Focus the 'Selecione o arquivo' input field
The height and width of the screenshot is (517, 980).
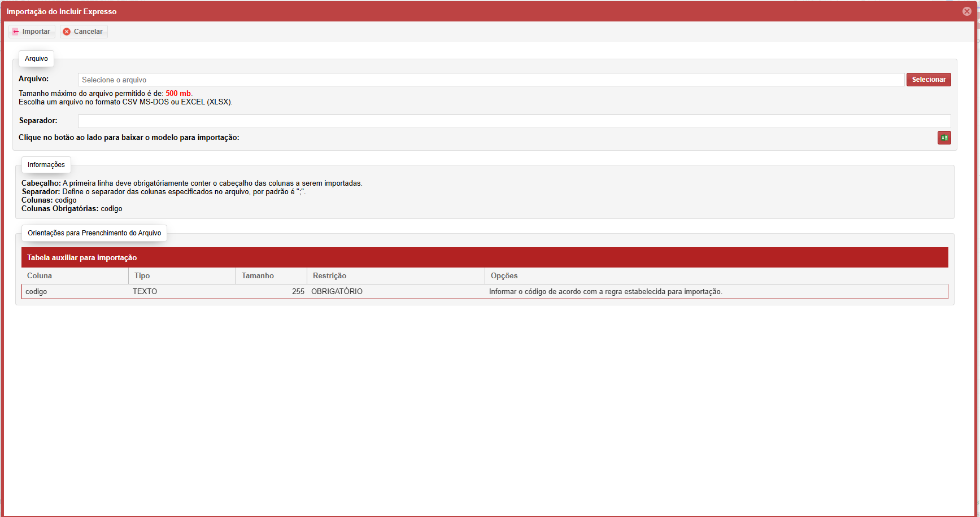point(490,80)
